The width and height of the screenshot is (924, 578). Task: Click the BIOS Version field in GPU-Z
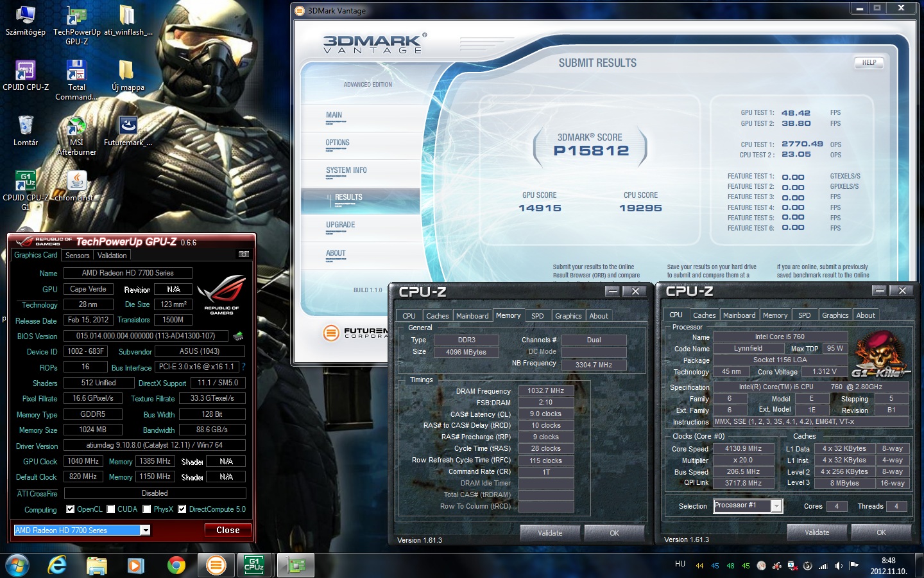[146, 336]
